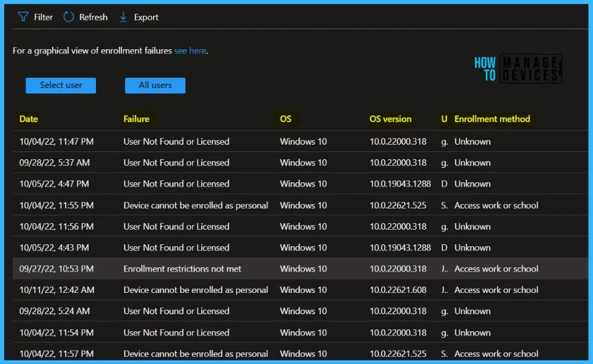Sort by the Failure column header
Screen dimensions: 593x364
tap(136, 119)
